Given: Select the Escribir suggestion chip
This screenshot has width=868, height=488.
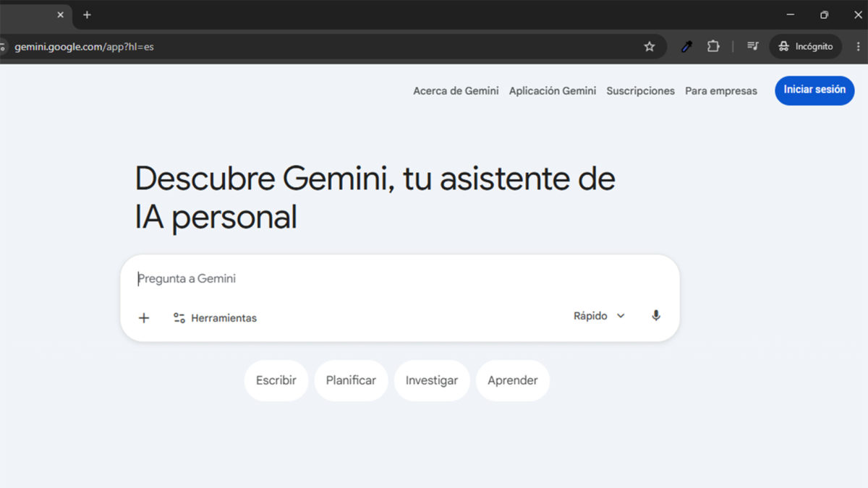Looking at the screenshot, I should click(276, 380).
